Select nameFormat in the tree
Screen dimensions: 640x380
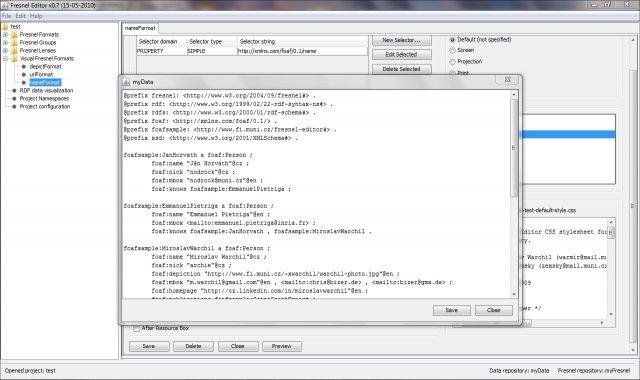[45, 82]
